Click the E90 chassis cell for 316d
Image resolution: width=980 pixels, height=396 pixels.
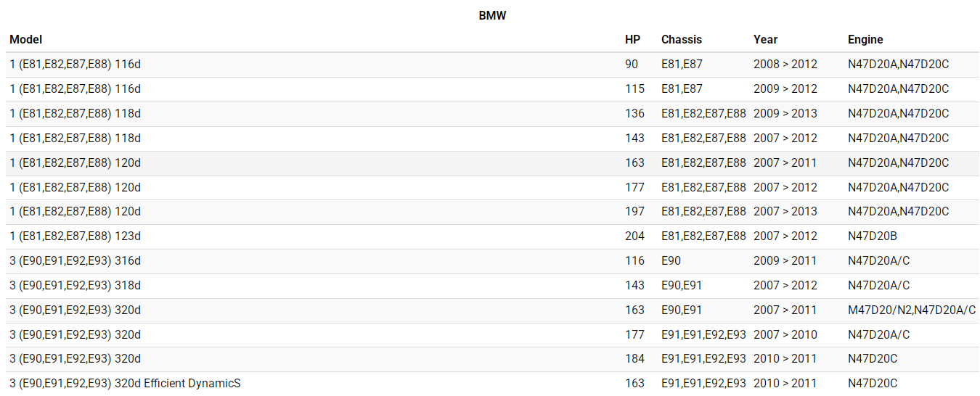671,261
